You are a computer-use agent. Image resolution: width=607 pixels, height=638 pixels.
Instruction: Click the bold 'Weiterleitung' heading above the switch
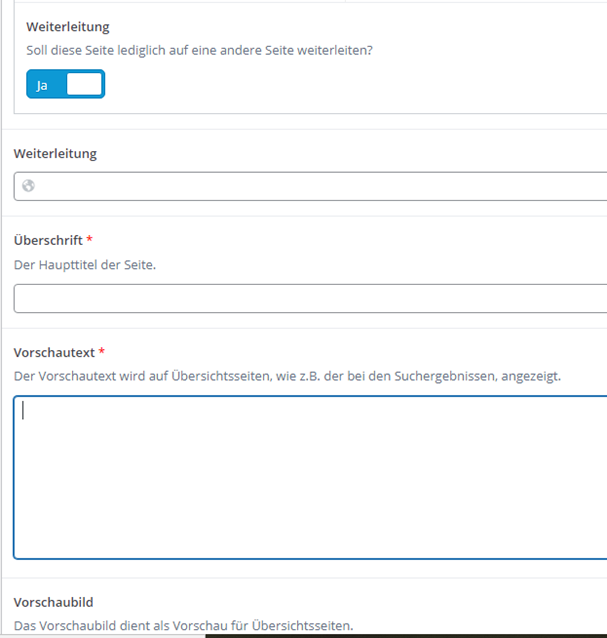[x=68, y=26]
